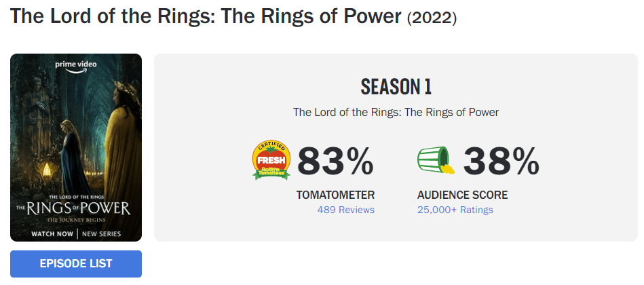Image resolution: width=644 pixels, height=285 pixels.
Task: Click the NEW SERIES text on poster
Action: (x=101, y=234)
